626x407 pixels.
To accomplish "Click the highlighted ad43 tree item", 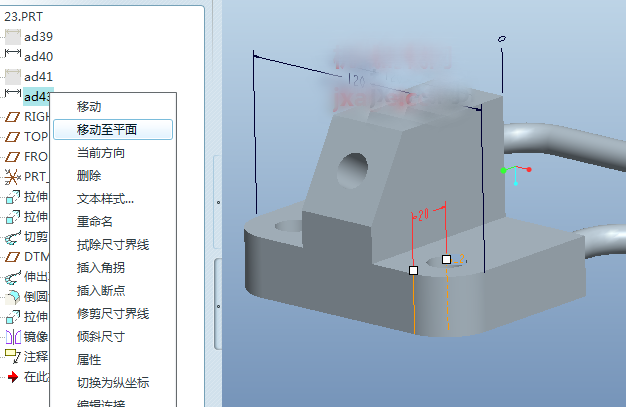I will [37, 97].
